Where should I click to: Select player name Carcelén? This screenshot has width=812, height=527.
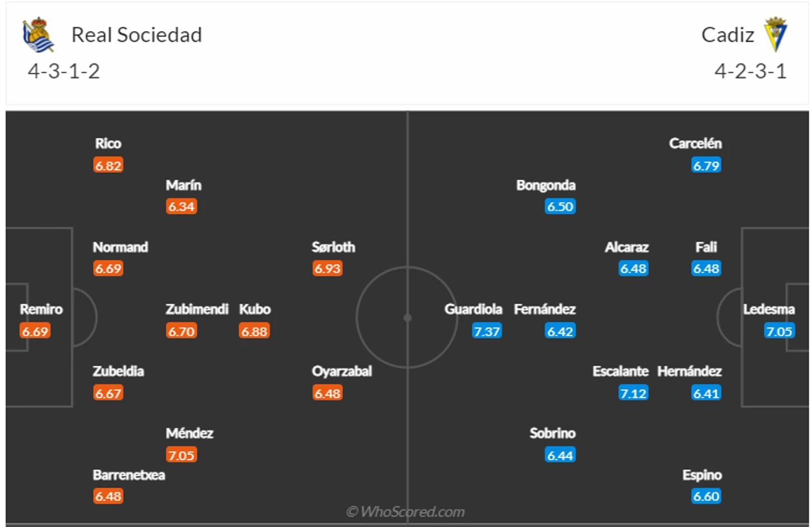tap(695, 143)
